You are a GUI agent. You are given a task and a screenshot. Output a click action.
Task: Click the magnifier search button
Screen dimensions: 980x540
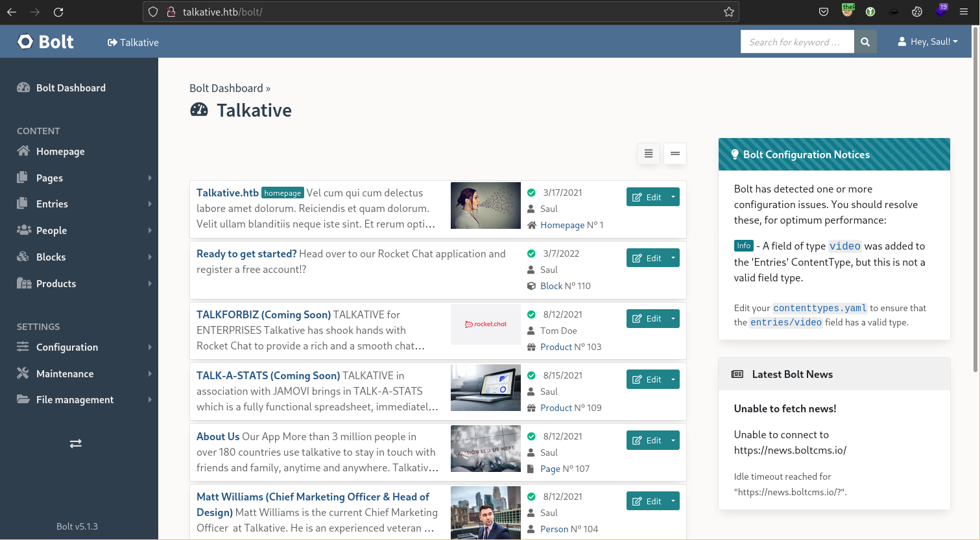point(865,41)
